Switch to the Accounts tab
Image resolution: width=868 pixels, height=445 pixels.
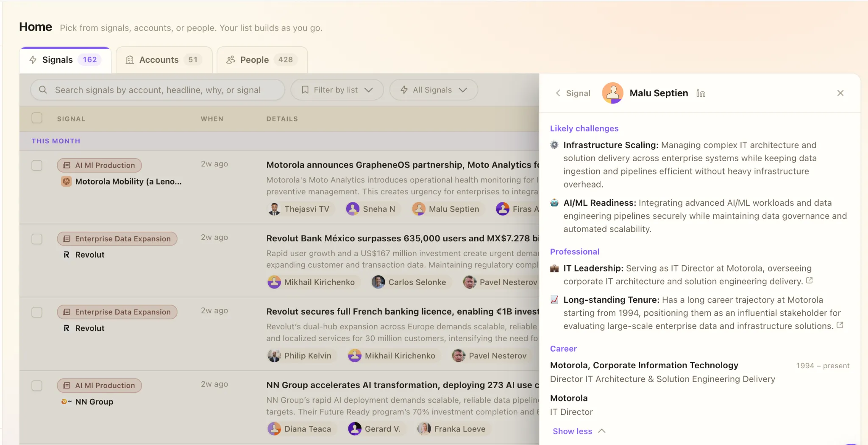pos(164,60)
